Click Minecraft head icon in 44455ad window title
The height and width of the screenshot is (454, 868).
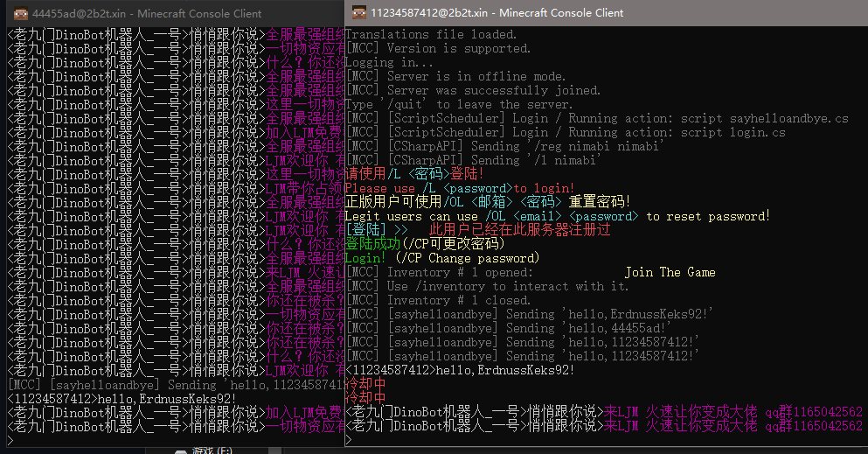(x=21, y=13)
